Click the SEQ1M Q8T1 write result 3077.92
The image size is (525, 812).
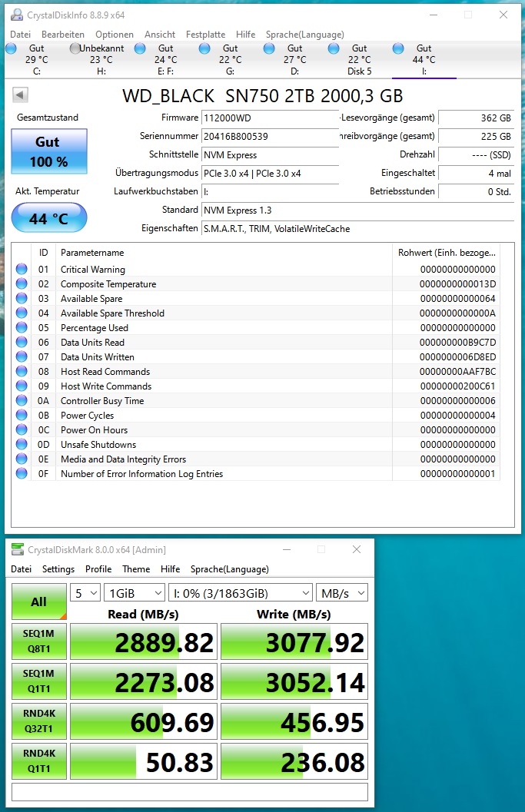tap(294, 641)
